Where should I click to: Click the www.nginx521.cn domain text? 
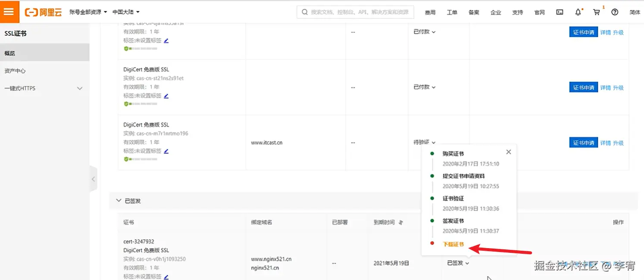(x=271, y=259)
